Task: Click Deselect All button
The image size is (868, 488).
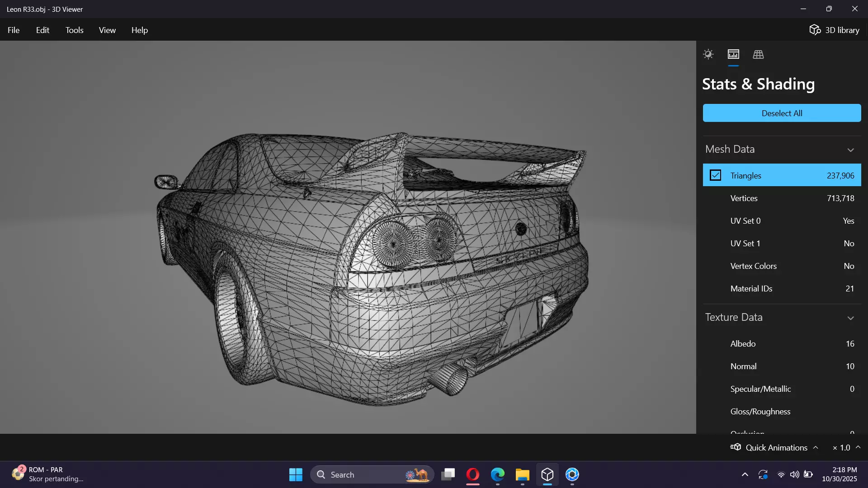Action: pos(782,113)
